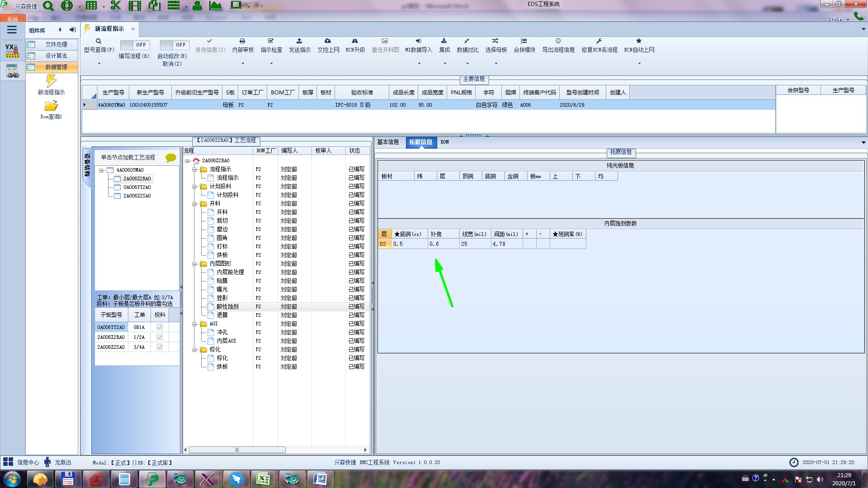Click 文控上网 cloud upload tool
The image size is (868, 488).
click(x=328, y=46)
